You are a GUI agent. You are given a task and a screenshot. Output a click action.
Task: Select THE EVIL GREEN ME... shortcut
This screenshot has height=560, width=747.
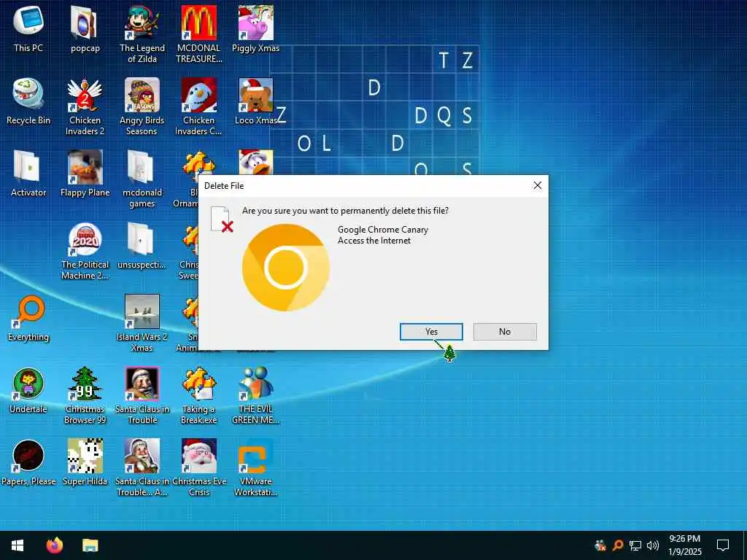pos(256,396)
